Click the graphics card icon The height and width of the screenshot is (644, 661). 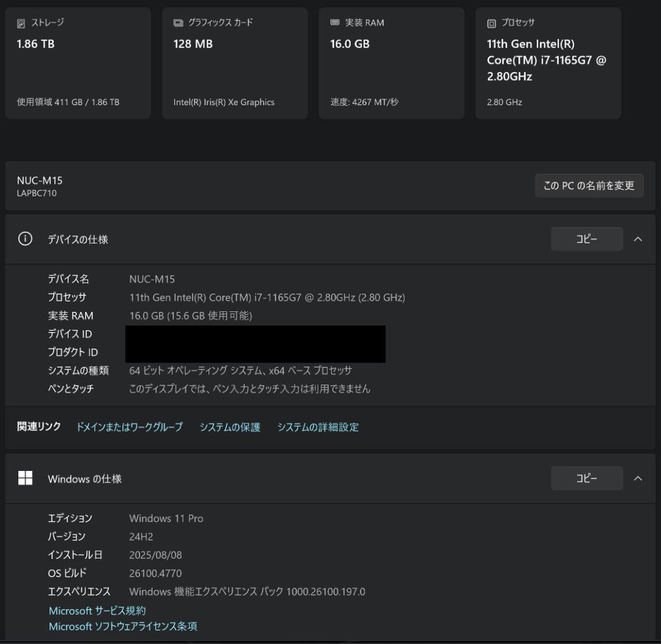(x=178, y=23)
